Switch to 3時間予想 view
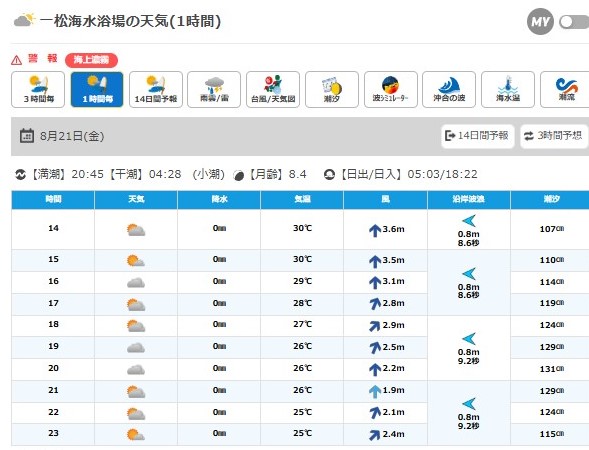589x450 pixels. [554, 136]
